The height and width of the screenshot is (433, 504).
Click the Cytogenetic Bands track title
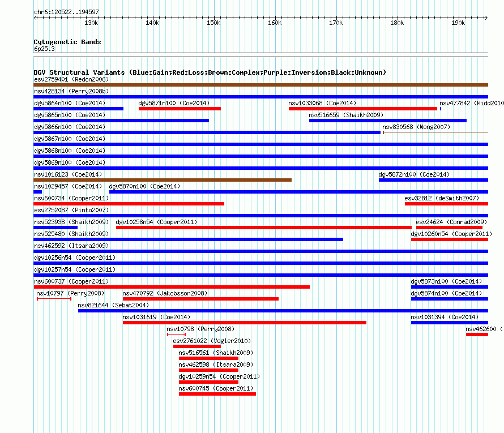[x=67, y=42]
